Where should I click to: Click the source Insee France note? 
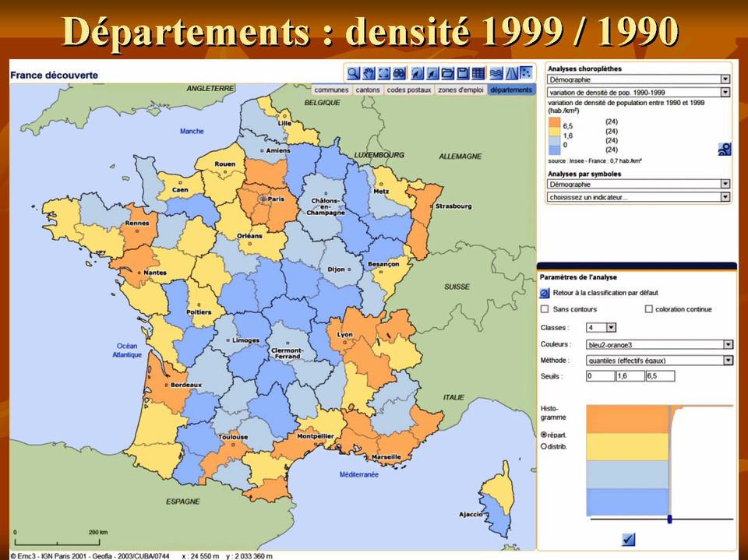[x=595, y=160]
